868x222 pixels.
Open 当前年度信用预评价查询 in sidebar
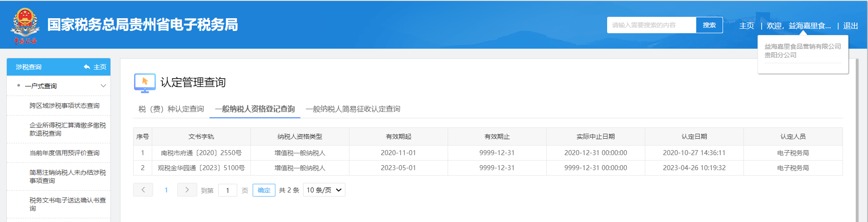point(64,153)
